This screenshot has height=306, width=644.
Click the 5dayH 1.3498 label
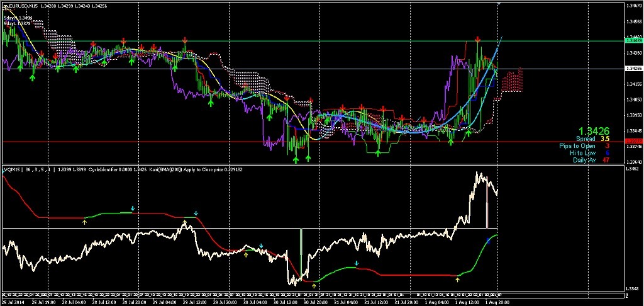18,18
